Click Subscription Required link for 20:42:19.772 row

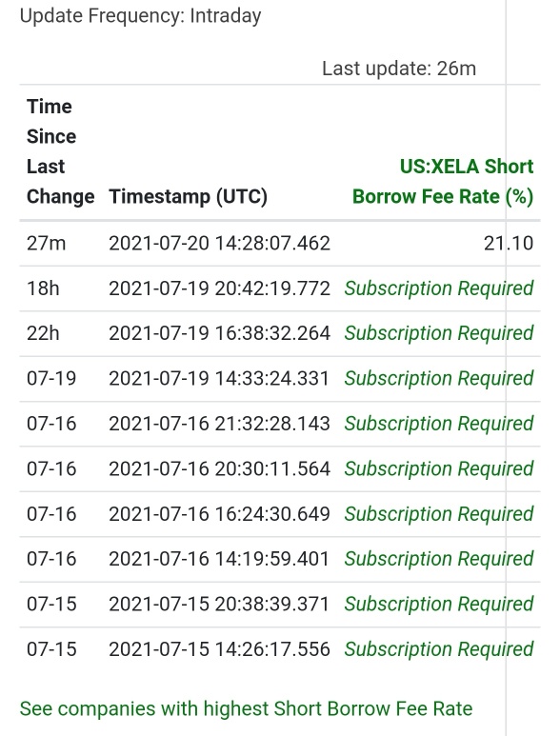(x=439, y=288)
